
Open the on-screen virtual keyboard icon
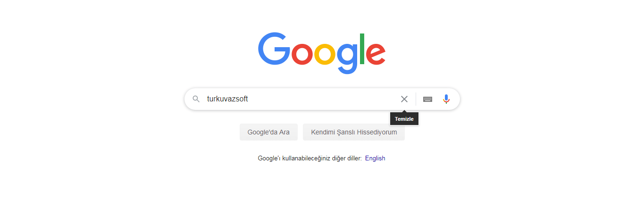click(427, 99)
